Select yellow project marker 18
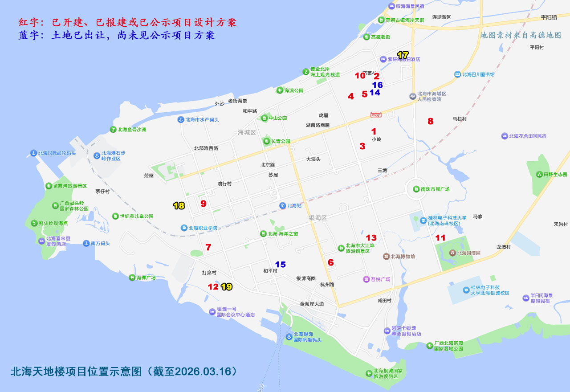Viewport: 570px width, 392px height. pyautogui.click(x=179, y=205)
